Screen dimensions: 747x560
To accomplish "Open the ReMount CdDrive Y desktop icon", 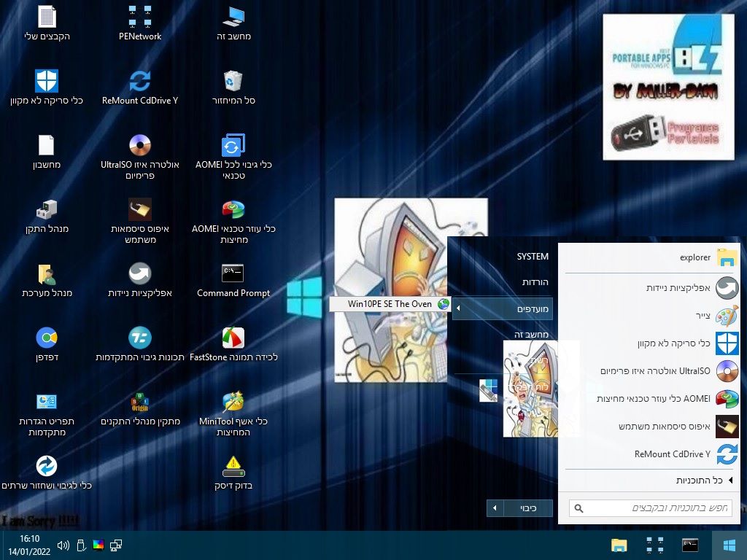I will [x=140, y=87].
